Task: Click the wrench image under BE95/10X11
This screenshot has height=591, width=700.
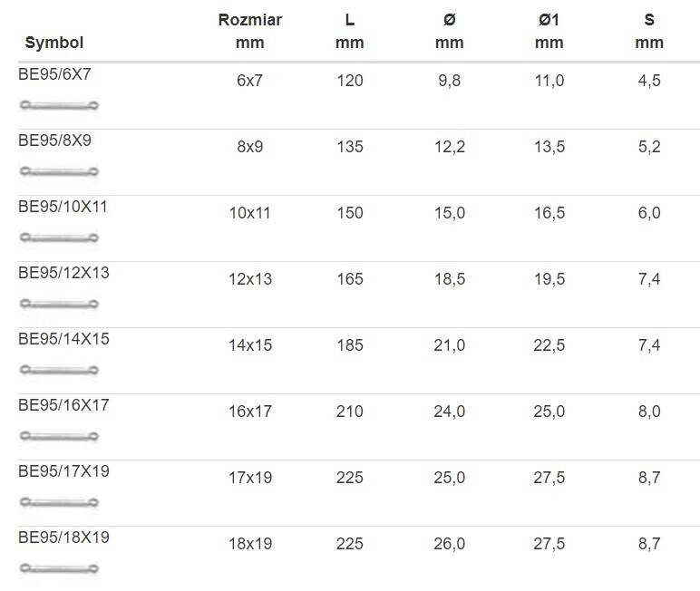Action: pos(59,237)
